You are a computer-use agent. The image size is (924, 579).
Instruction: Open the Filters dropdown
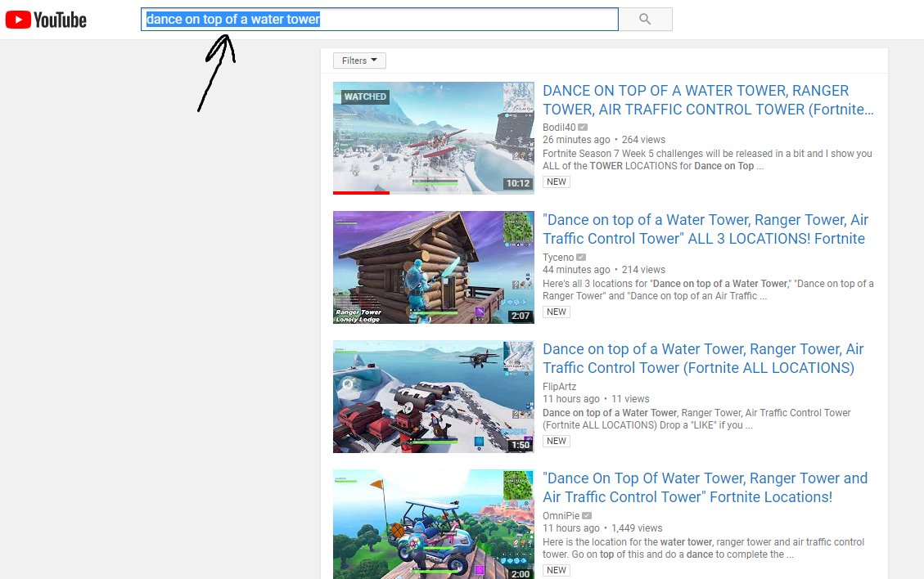coord(359,61)
